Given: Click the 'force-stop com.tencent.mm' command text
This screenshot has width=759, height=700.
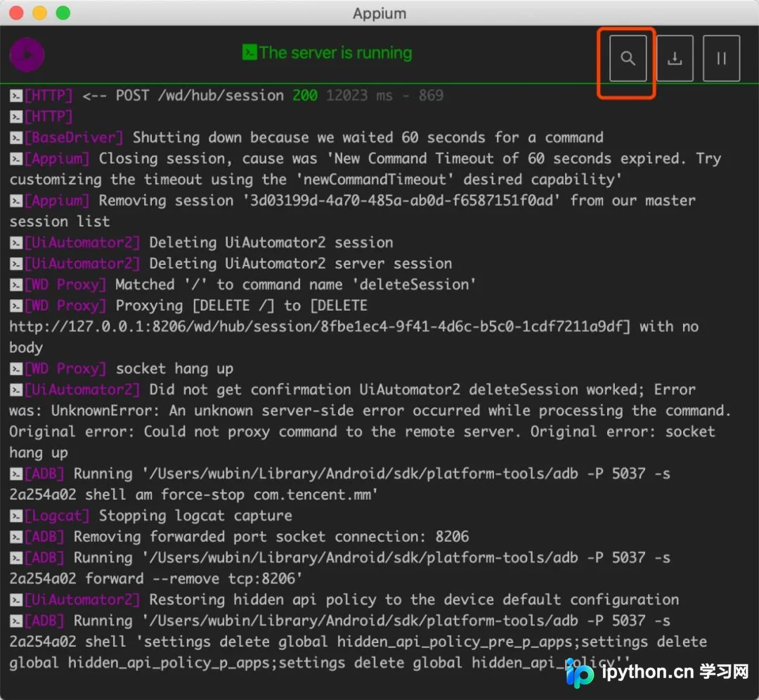Looking at the screenshot, I should click(x=268, y=495).
